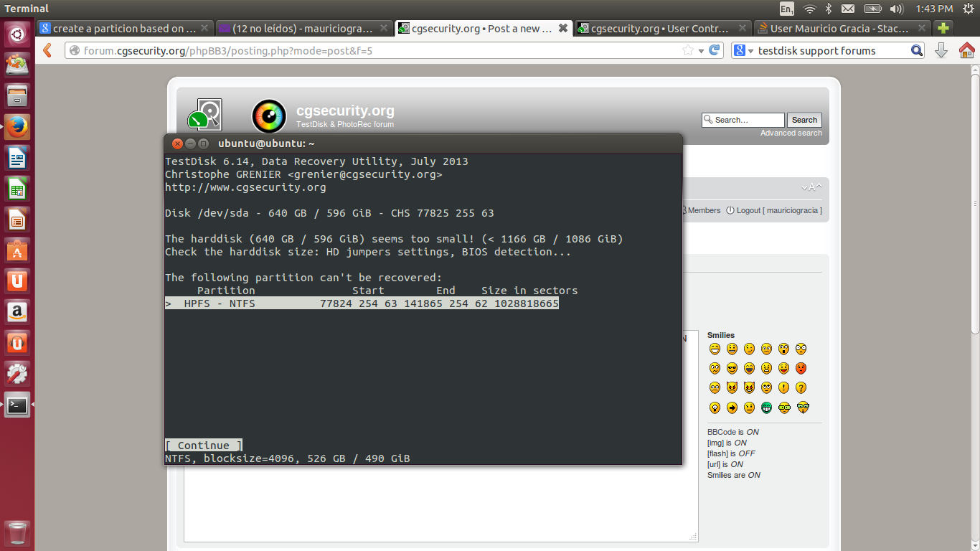Select the HPFS - NTFS partition row
The width and height of the screenshot is (980, 551).
point(362,303)
